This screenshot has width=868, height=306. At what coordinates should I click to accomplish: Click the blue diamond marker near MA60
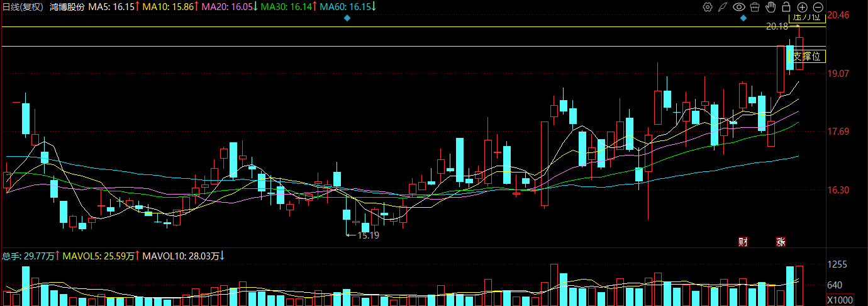tap(347, 18)
